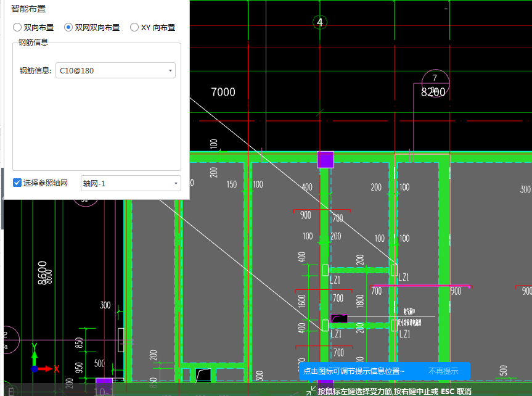532x396 pixels.
Task: Click the vertical 1600 dimension text
Action: tap(301, 301)
